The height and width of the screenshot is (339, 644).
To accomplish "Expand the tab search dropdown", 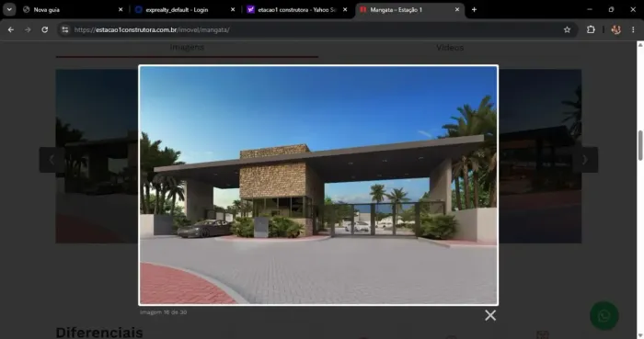I will click(x=9, y=9).
